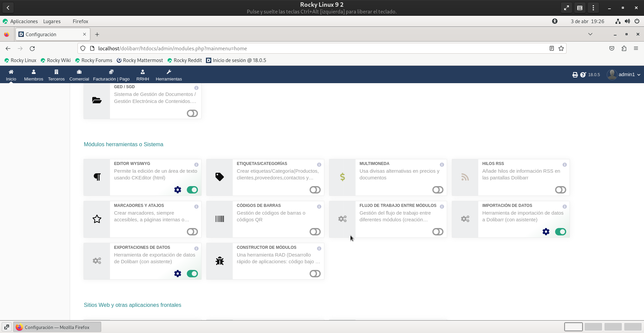The width and height of the screenshot is (644, 333).
Task: Enable the Etiquetas/Categorías module
Action: (x=315, y=190)
